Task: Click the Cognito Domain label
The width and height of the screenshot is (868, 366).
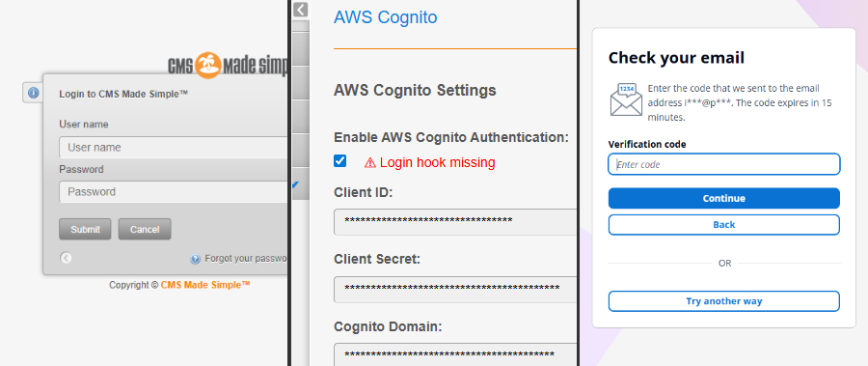Action: (x=388, y=326)
